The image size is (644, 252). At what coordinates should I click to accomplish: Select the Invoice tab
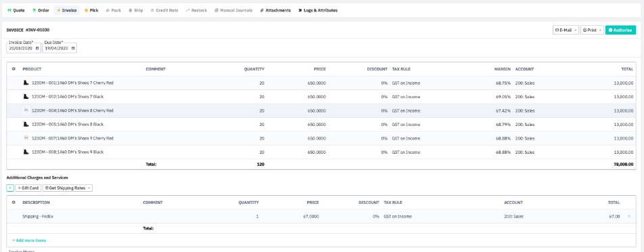[66, 10]
